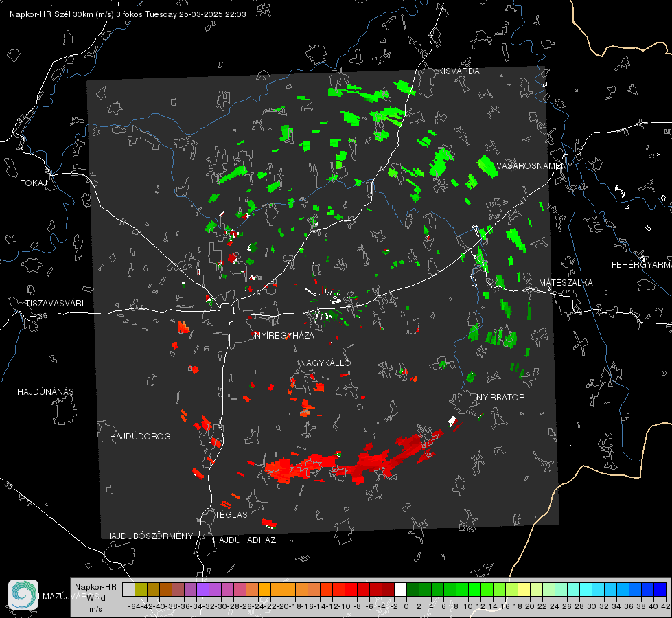Select the HAJDÚHADHÁZ town label

pyautogui.click(x=244, y=540)
